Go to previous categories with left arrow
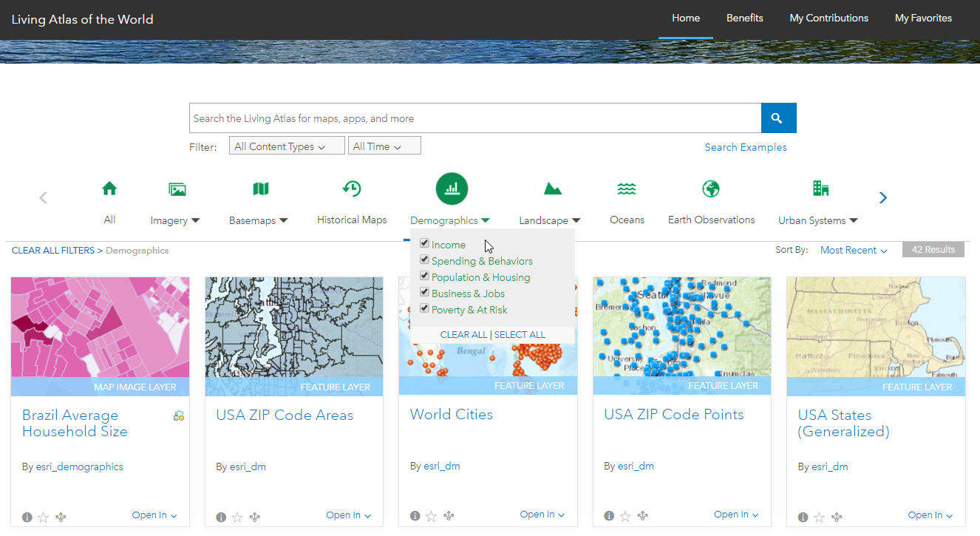This screenshot has width=980, height=536. pos(43,197)
